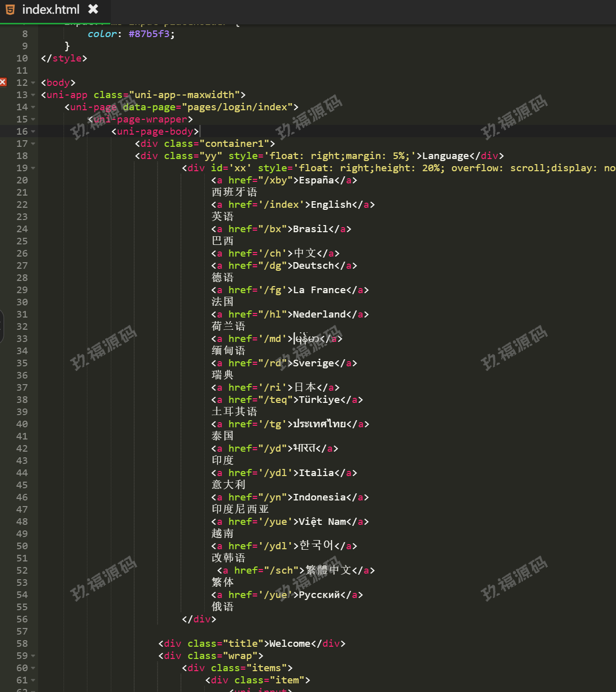Click line number 58 in the gutter

22,644
